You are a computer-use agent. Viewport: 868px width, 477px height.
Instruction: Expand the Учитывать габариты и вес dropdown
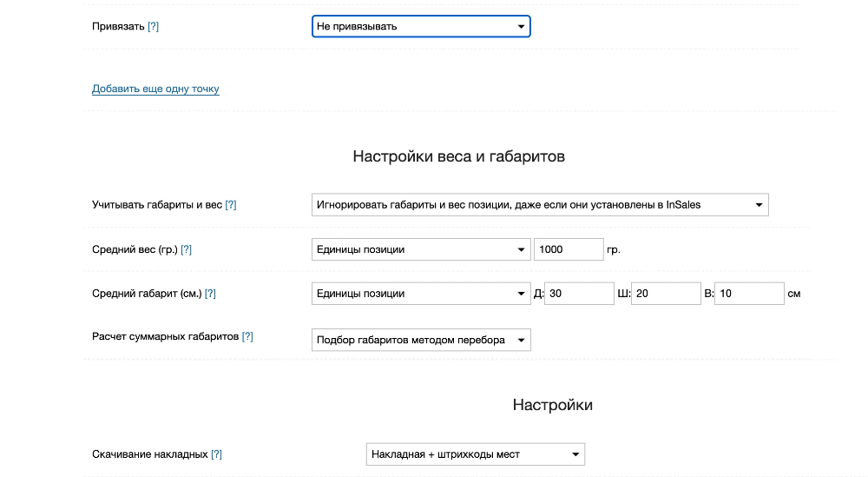539,205
